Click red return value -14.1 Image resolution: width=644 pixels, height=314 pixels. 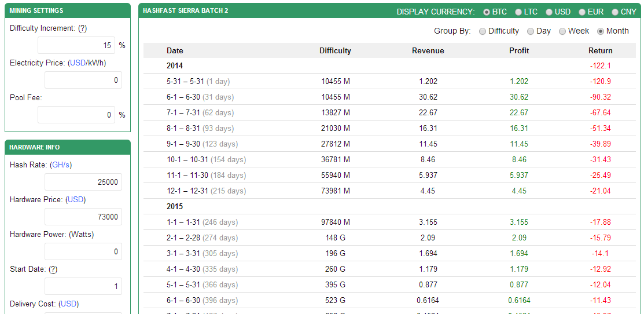coord(601,253)
